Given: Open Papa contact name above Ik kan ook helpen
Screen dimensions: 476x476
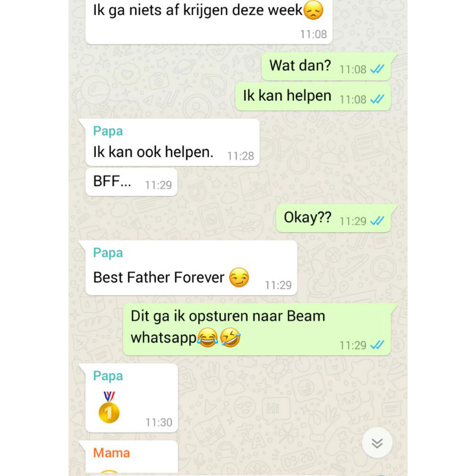Looking at the screenshot, I should 108,131.
